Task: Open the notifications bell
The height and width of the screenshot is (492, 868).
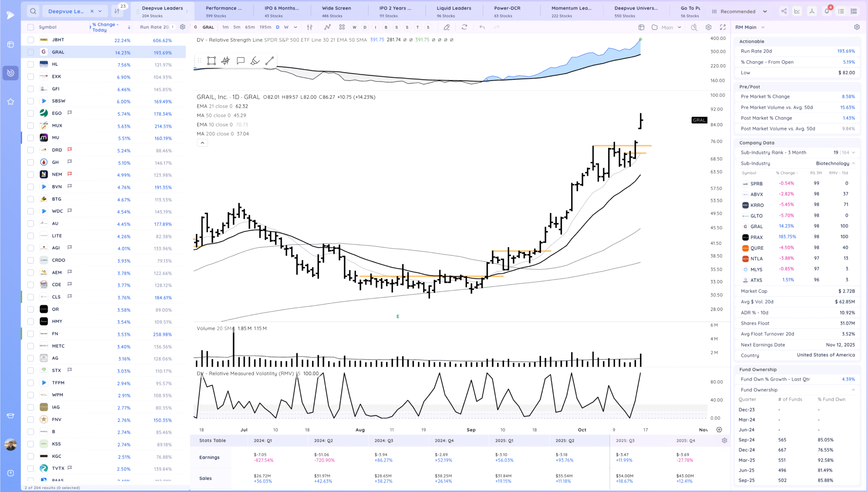Action: (827, 11)
